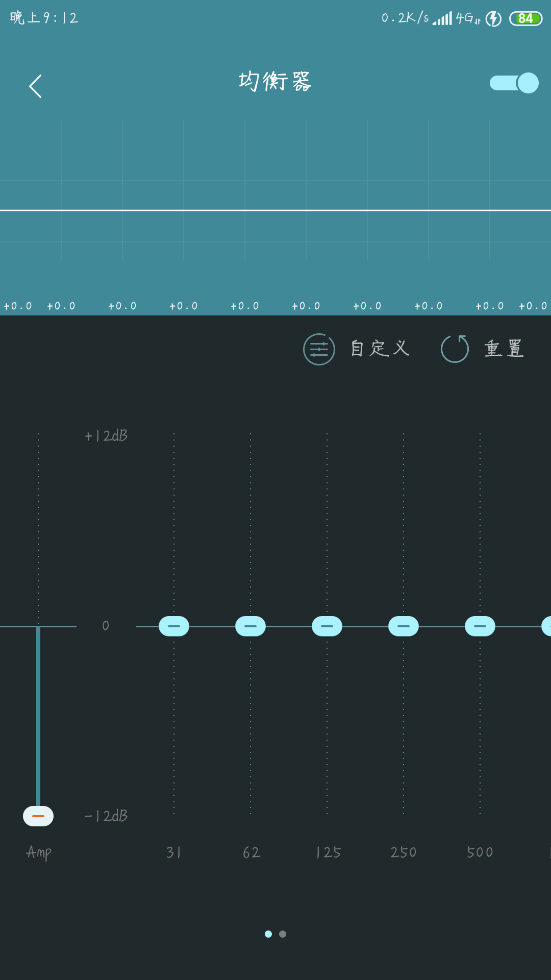The width and height of the screenshot is (551, 980).
Task: Select the 自定义 label
Action: click(x=380, y=349)
